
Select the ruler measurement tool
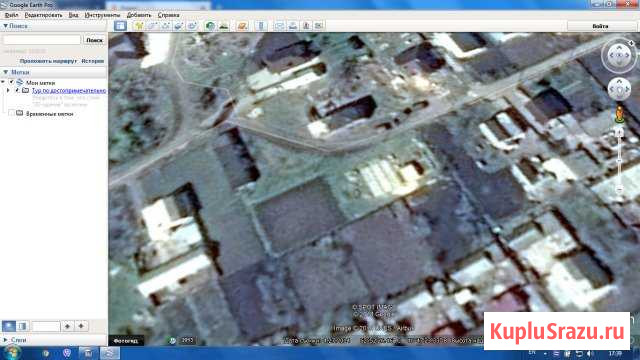pos(261,26)
